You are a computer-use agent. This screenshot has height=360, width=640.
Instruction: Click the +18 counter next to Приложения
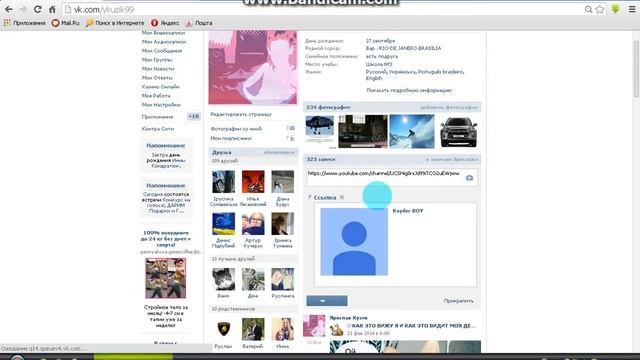(x=193, y=116)
